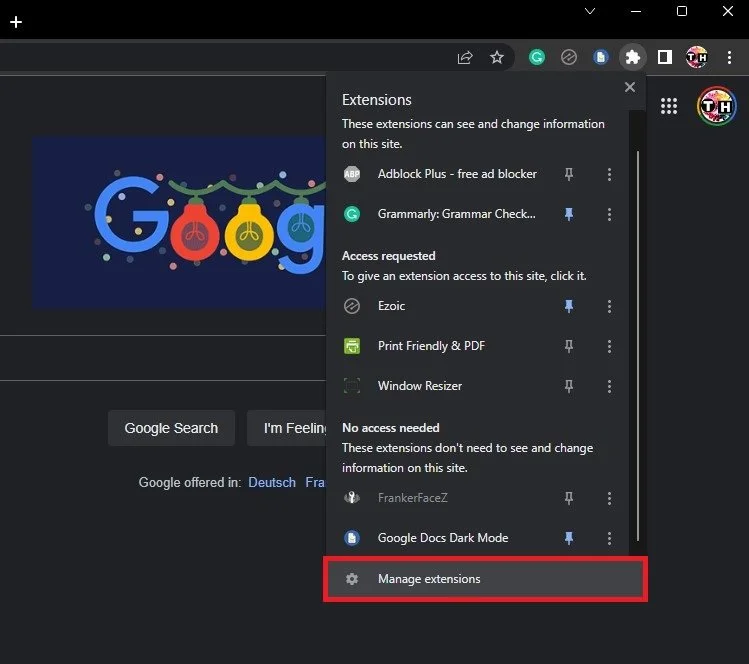Image resolution: width=749 pixels, height=664 pixels.
Task: Pin Window Resizer to the toolbar
Action: [568, 386]
